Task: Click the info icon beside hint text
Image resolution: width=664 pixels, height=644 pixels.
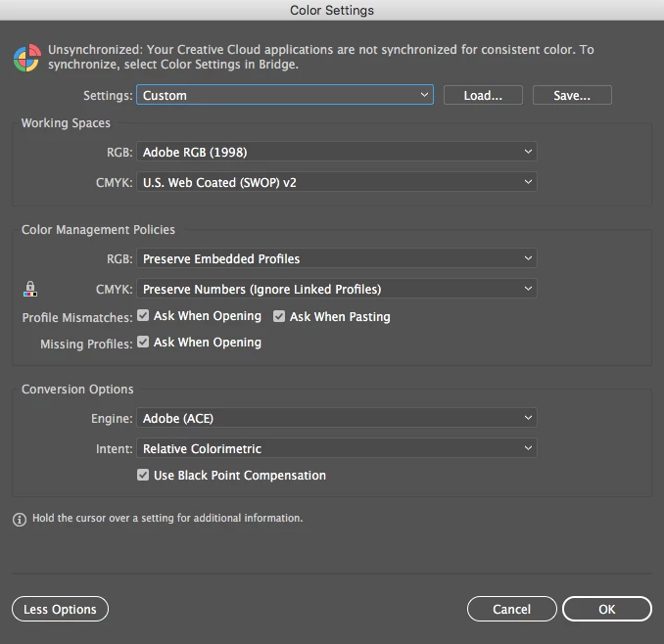Action: click(20, 519)
